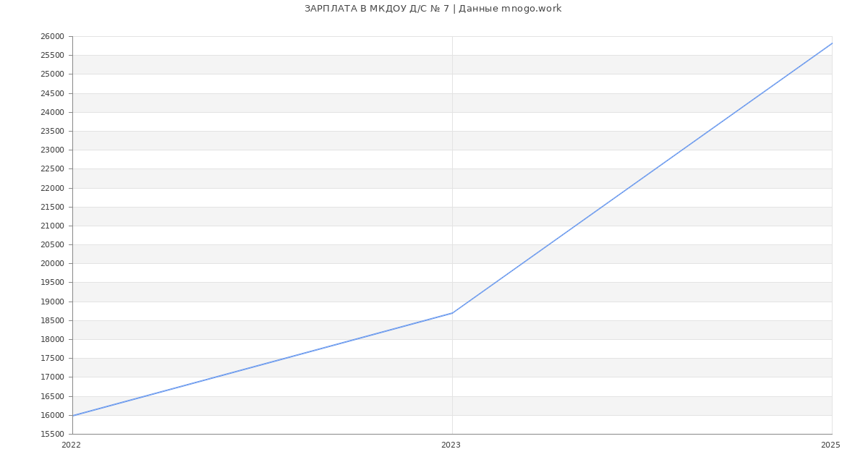Click the 21500 y-axis label

[53, 207]
